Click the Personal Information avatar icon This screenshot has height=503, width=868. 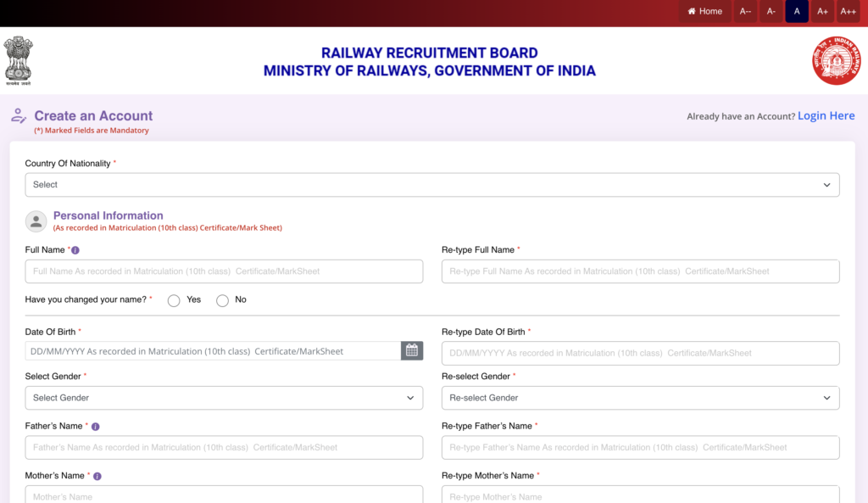pyautogui.click(x=36, y=221)
